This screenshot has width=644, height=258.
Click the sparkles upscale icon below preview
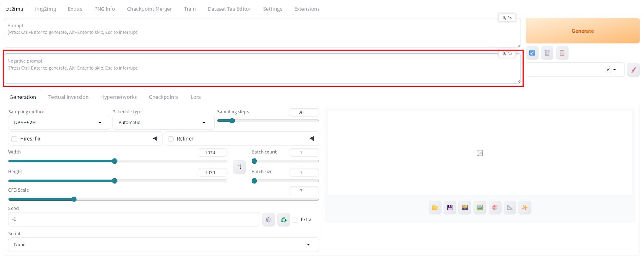[524, 208]
